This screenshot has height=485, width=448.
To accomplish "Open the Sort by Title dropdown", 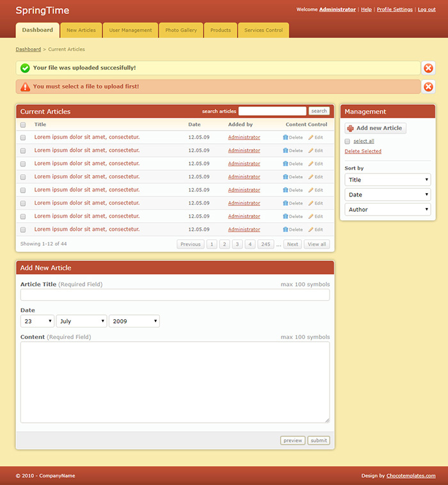I will 387,180.
